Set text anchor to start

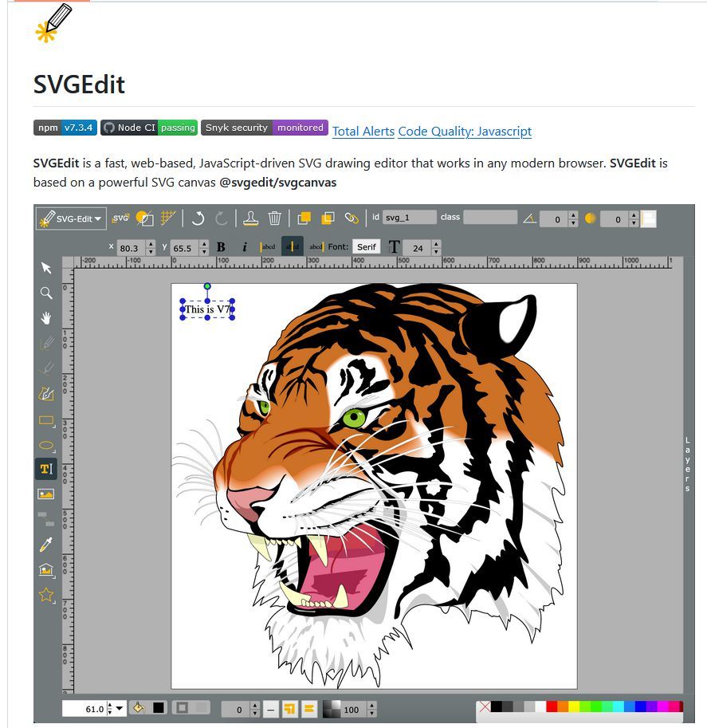coord(268,247)
